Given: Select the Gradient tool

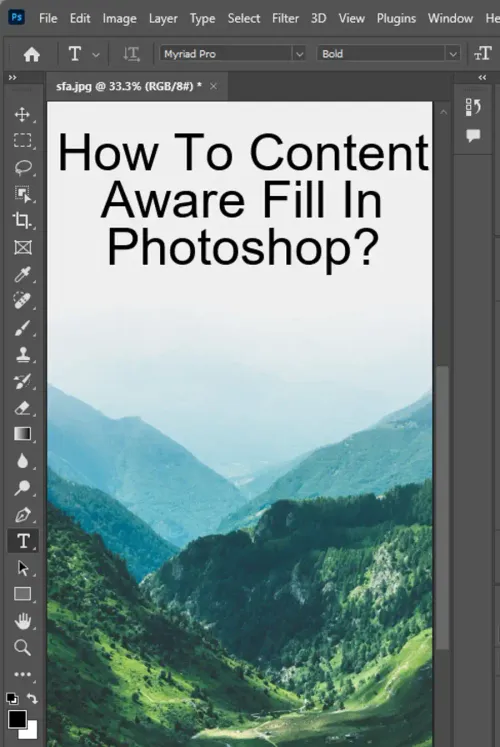Looking at the screenshot, I should pyautogui.click(x=22, y=434).
